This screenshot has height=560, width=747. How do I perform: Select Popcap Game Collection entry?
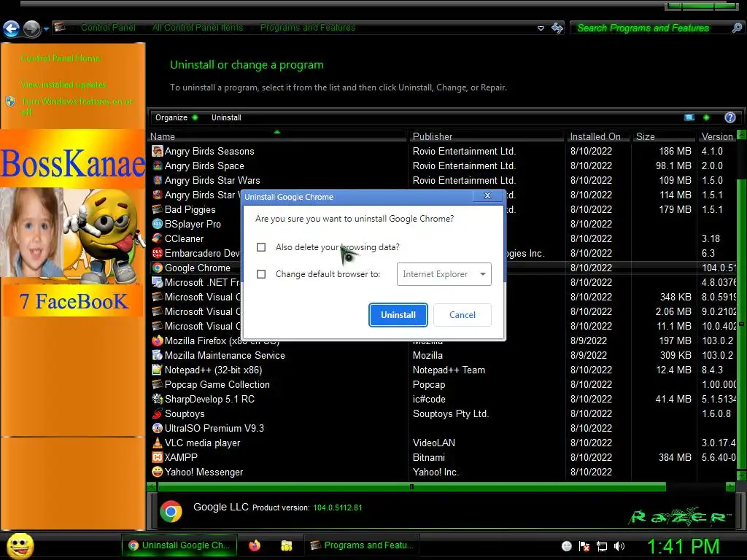(x=217, y=385)
